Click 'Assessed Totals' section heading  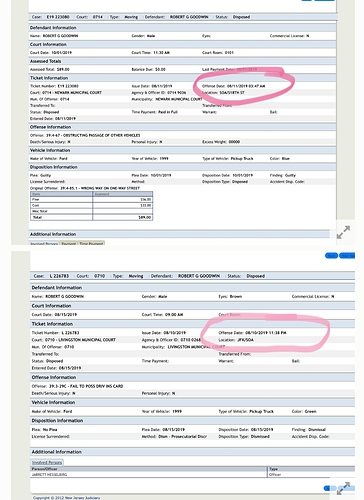[x=45, y=61]
